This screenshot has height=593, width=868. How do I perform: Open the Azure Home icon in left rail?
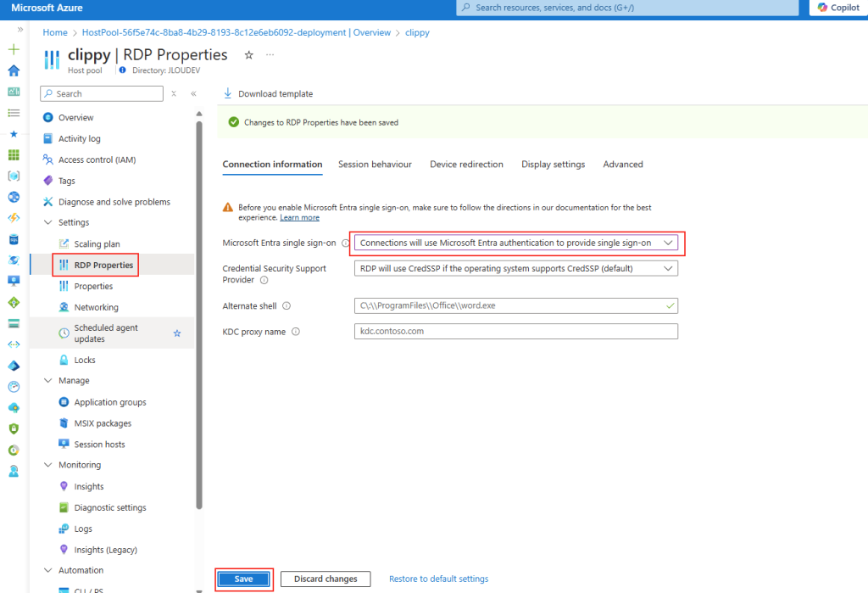[14, 70]
